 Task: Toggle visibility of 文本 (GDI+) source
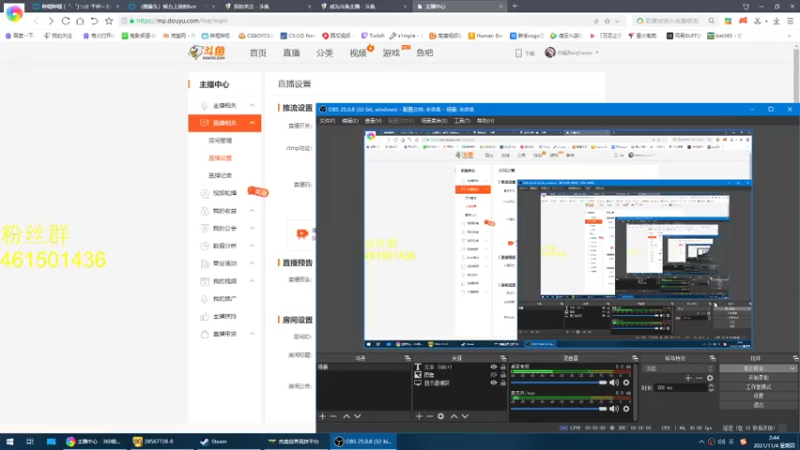(x=493, y=367)
